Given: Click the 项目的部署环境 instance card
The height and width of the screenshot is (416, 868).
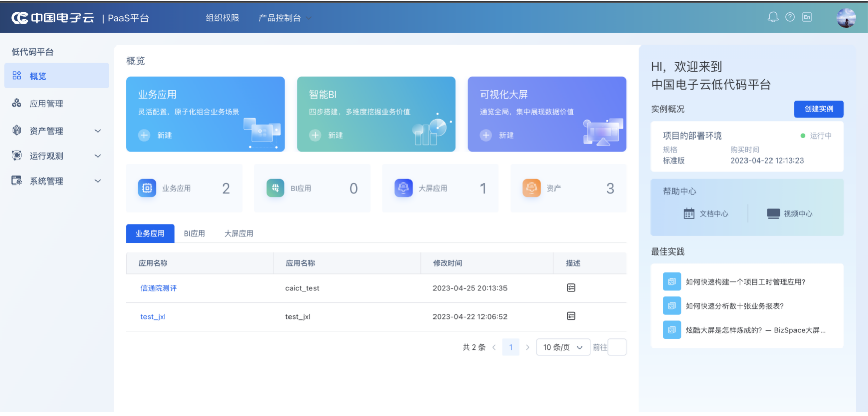Looking at the screenshot, I should click(747, 147).
